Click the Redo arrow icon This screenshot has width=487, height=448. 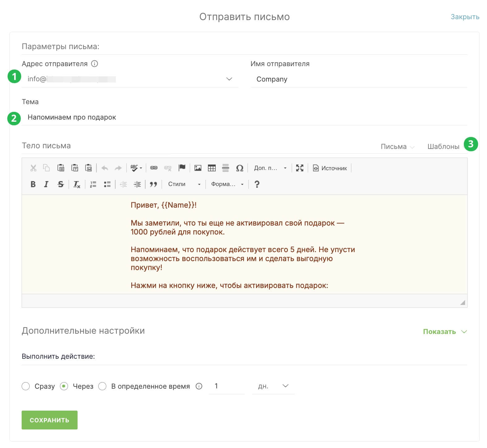118,168
